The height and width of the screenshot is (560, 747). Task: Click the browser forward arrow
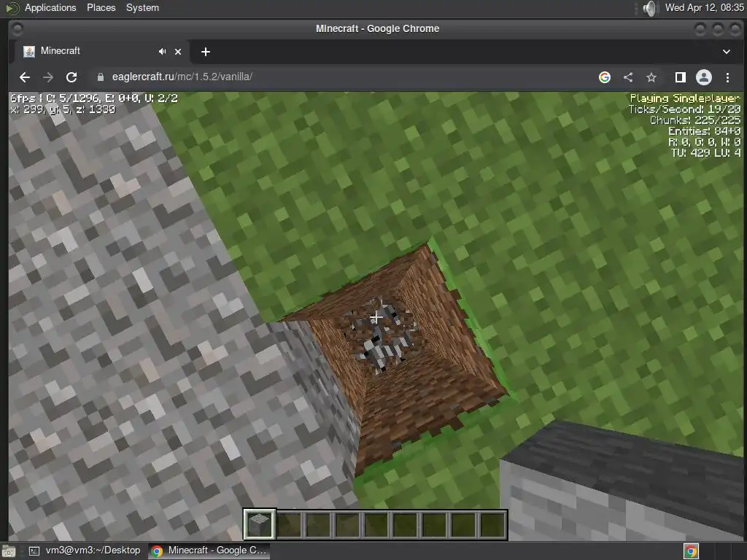coord(48,77)
